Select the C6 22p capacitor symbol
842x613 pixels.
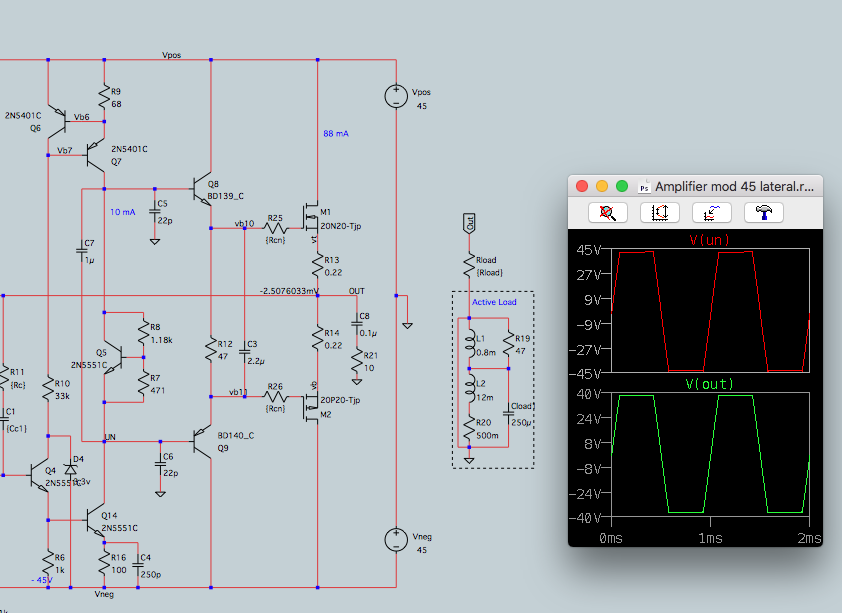[160, 464]
